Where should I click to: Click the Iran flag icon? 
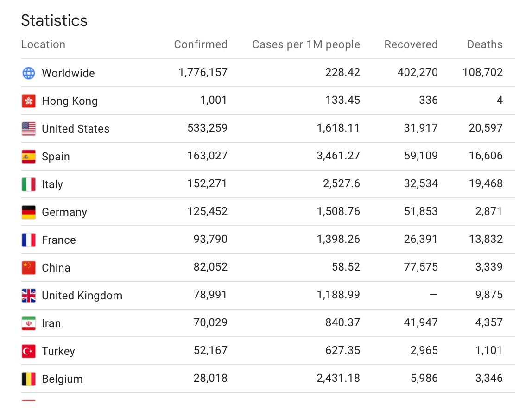(29, 323)
